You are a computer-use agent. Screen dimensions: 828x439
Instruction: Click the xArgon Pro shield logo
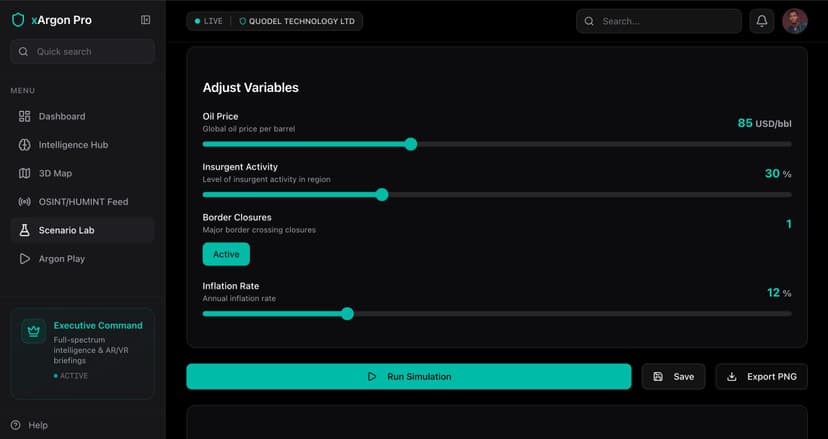18,20
